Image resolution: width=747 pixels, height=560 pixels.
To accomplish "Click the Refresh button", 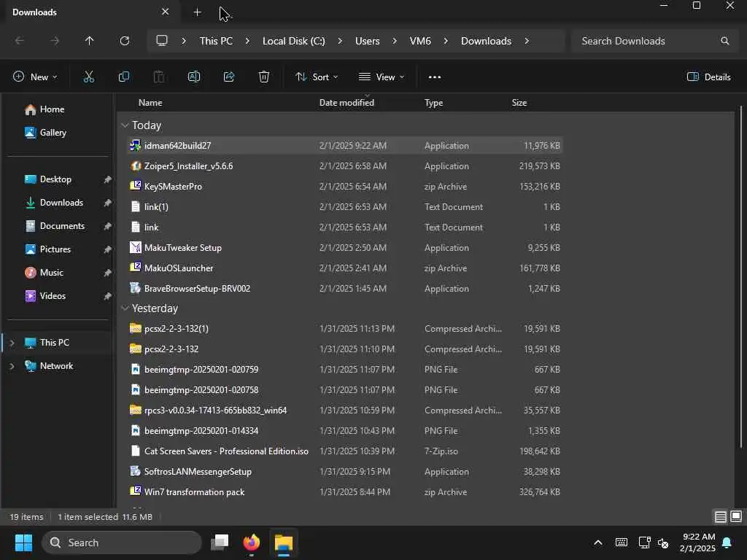I will tap(125, 41).
